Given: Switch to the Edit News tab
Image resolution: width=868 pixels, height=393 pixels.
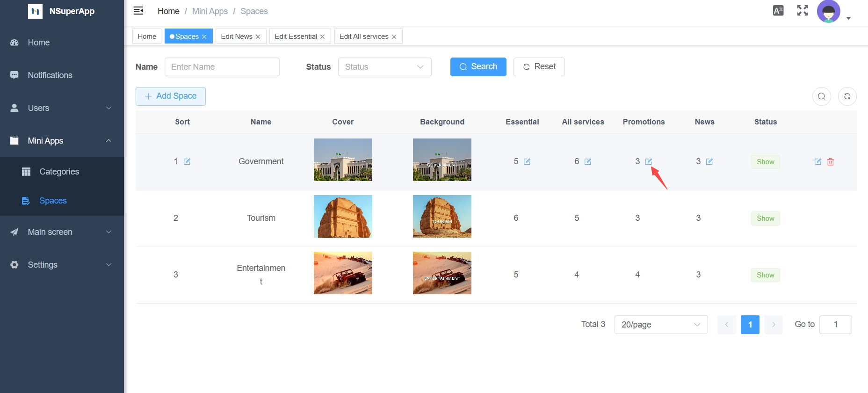Looking at the screenshot, I should (237, 36).
